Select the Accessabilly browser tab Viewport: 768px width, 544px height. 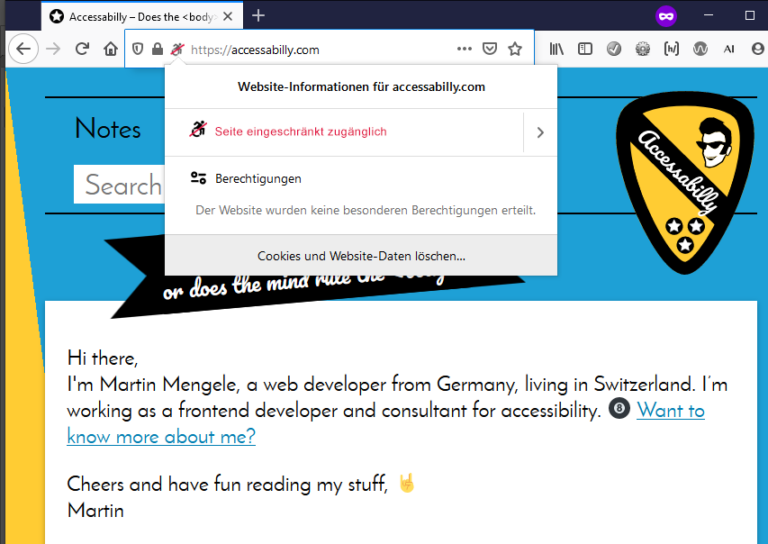point(142,16)
